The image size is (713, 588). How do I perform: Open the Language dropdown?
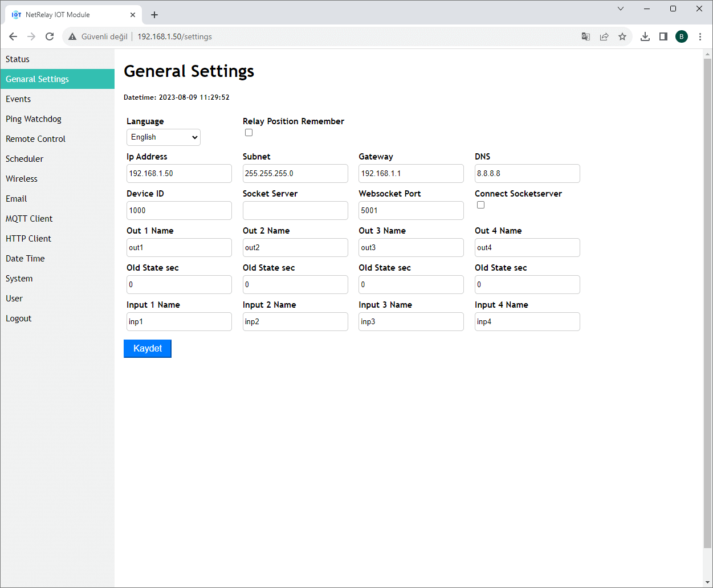[x=164, y=137]
